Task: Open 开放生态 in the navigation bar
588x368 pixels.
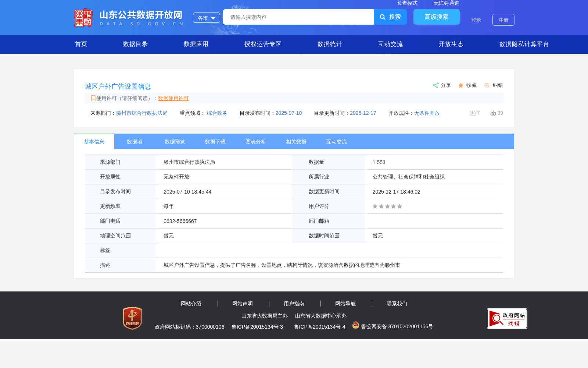Action: tap(451, 44)
